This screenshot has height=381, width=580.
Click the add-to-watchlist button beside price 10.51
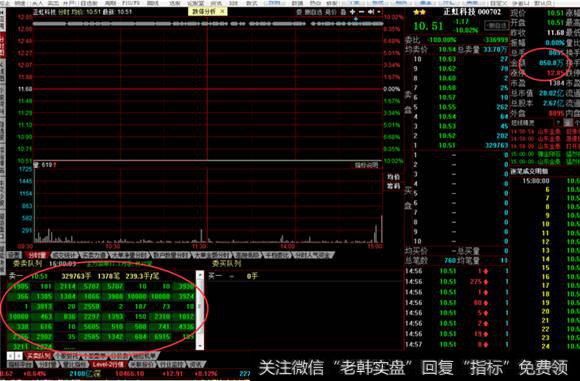point(496,26)
